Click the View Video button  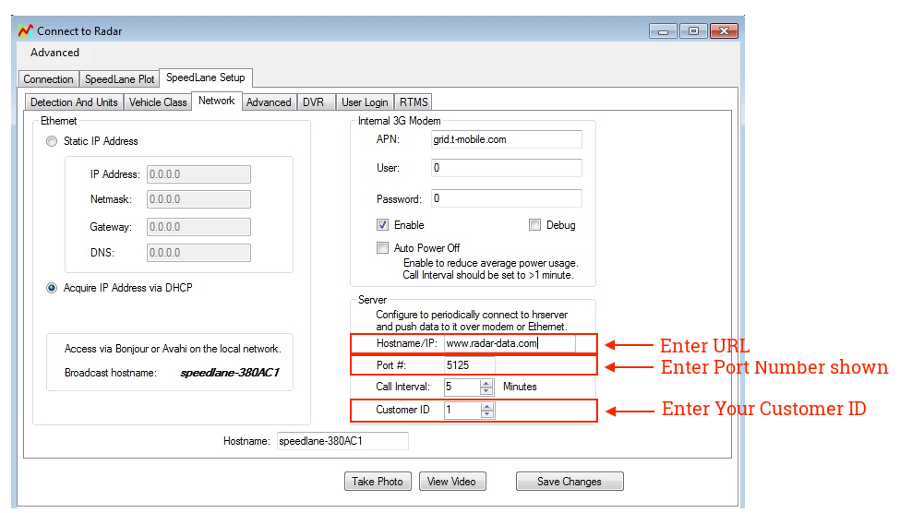pos(451,481)
